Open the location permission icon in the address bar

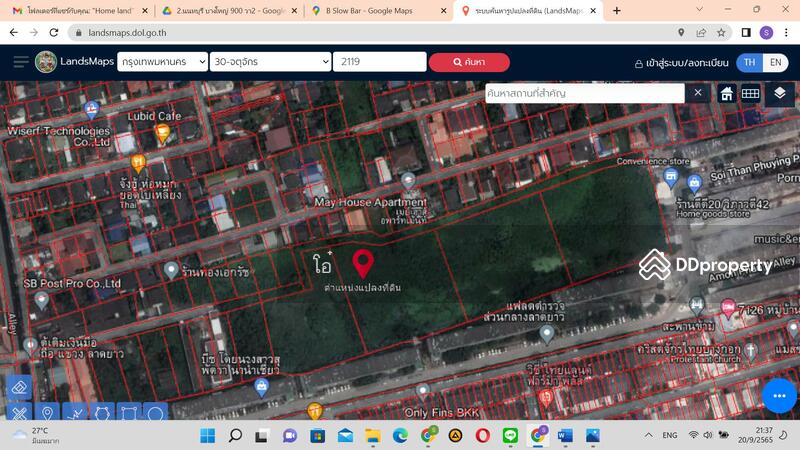tap(681, 33)
